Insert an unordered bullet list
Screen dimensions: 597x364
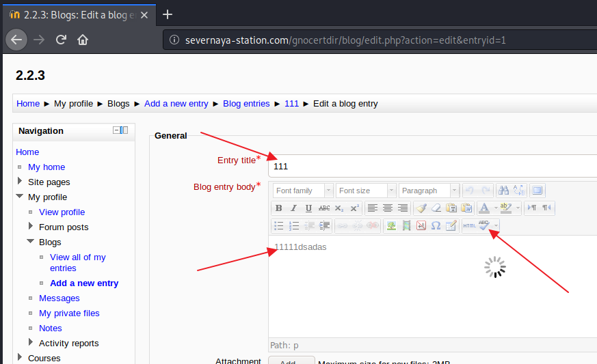click(x=279, y=226)
